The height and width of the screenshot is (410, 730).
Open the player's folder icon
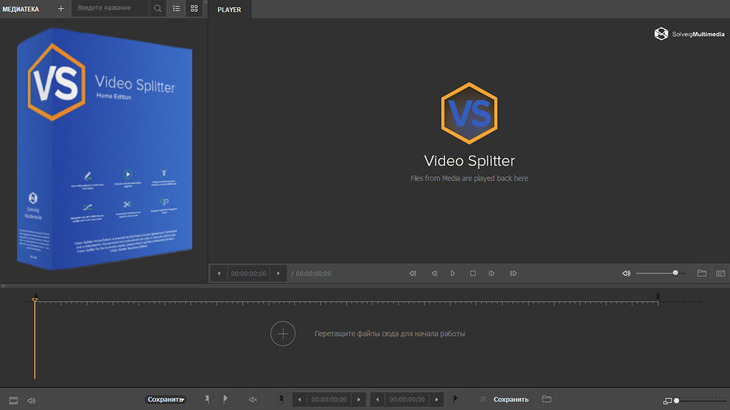[702, 273]
